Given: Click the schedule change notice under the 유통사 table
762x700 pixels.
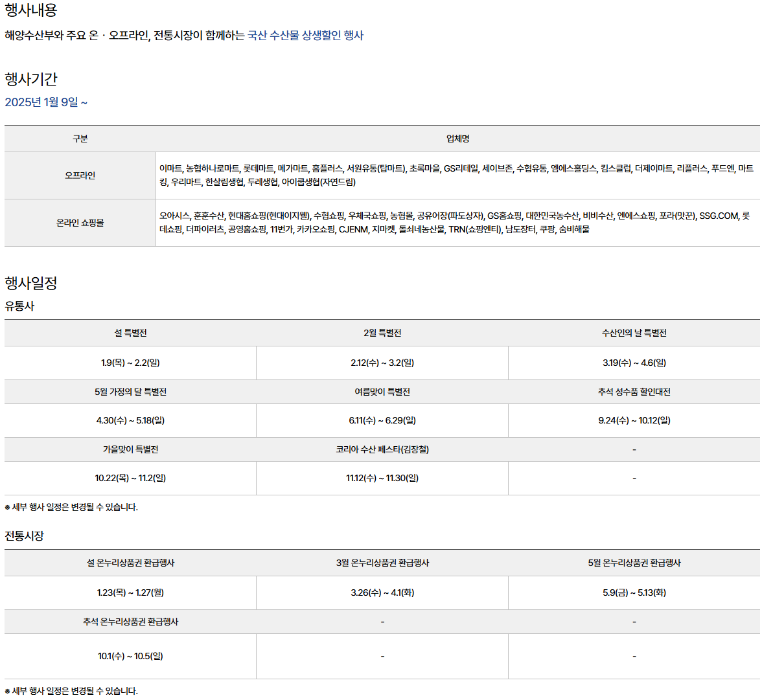Looking at the screenshot, I should click(71, 507).
